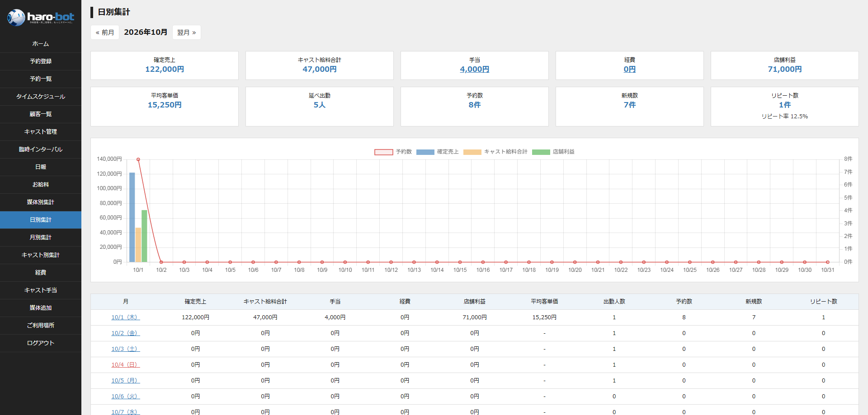Open the ホーム menu item
Screen dimensions: 868x415
coord(41,44)
